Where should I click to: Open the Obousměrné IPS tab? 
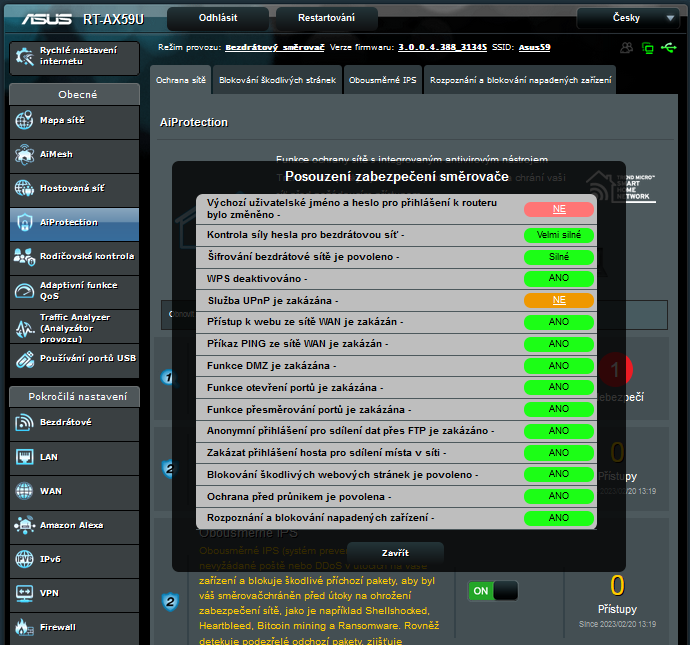pos(382,80)
